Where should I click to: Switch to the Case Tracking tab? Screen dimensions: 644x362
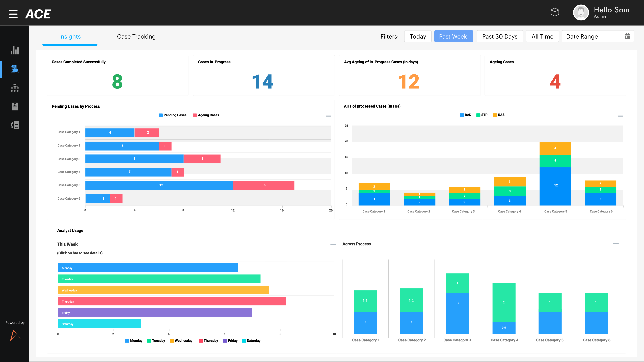click(x=136, y=37)
